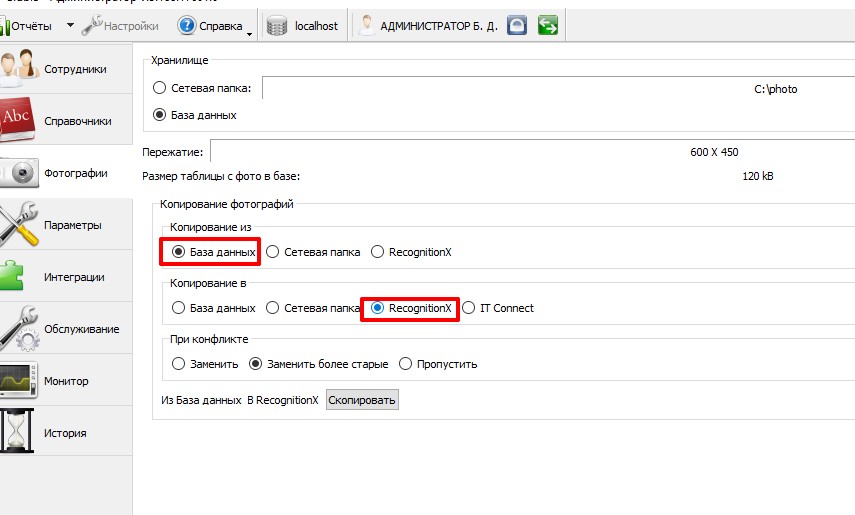Click the localhost server label
The height and width of the screenshot is (515, 855).
pyautogui.click(x=316, y=26)
